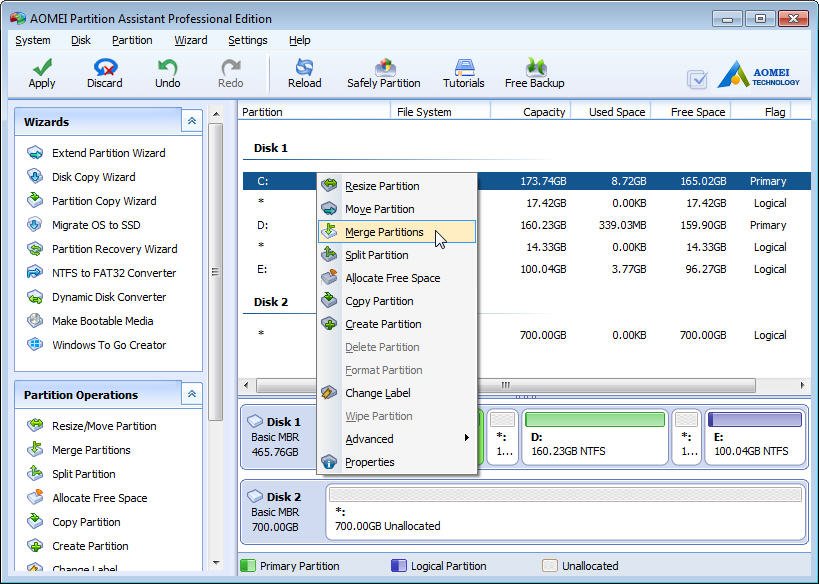Select the 700.00GB row under Disk 2
This screenshot has width=819, height=584.
point(526,335)
